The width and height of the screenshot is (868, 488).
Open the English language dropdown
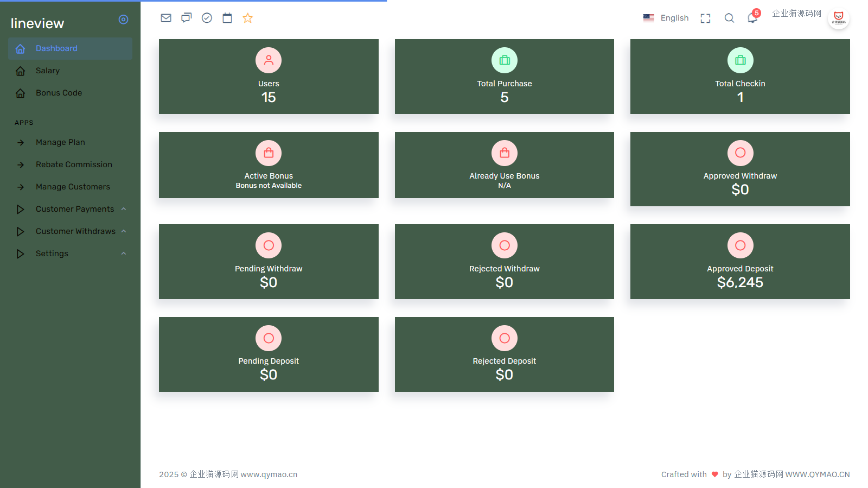pyautogui.click(x=666, y=18)
